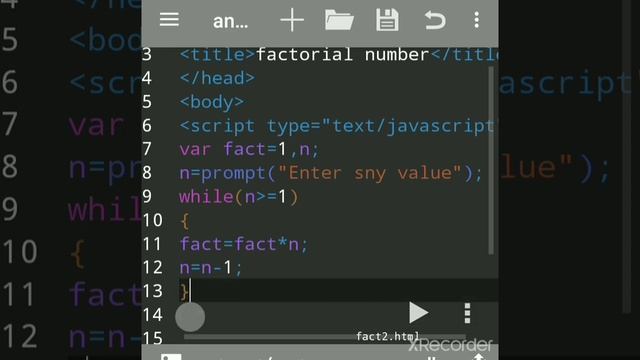Click the "Enter sny value" string
The image size is (640, 360).
[370, 173]
